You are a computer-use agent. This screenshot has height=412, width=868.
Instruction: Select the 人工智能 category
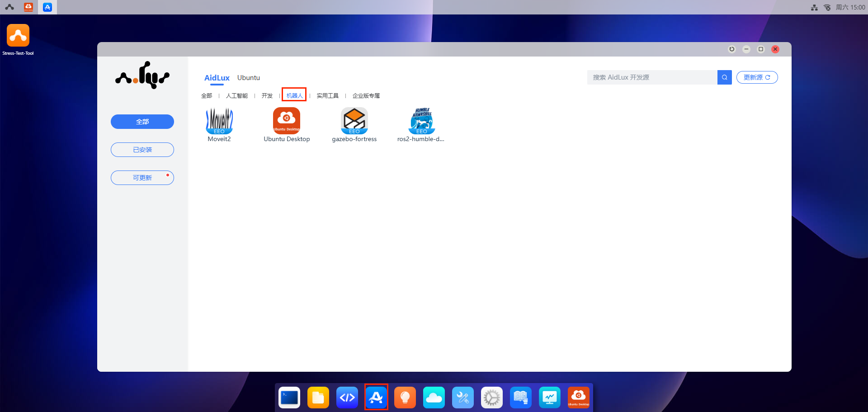[x=237, y=96]
